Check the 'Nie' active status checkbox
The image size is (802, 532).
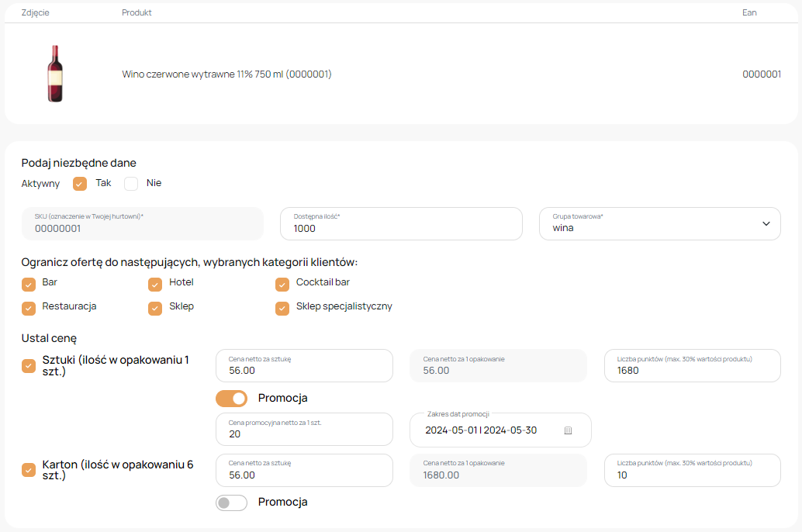coord(131,184)
